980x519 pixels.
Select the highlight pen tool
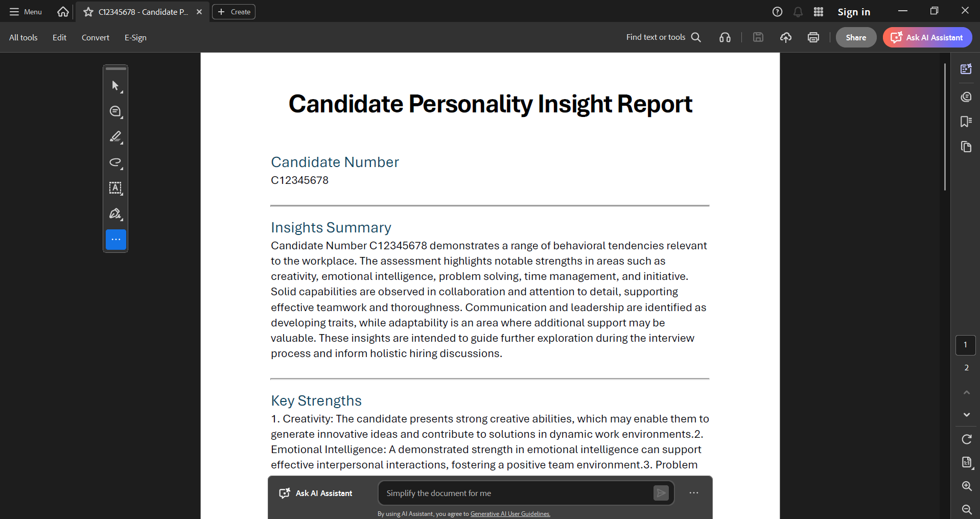pyautogui.click(x=116, y=137)
